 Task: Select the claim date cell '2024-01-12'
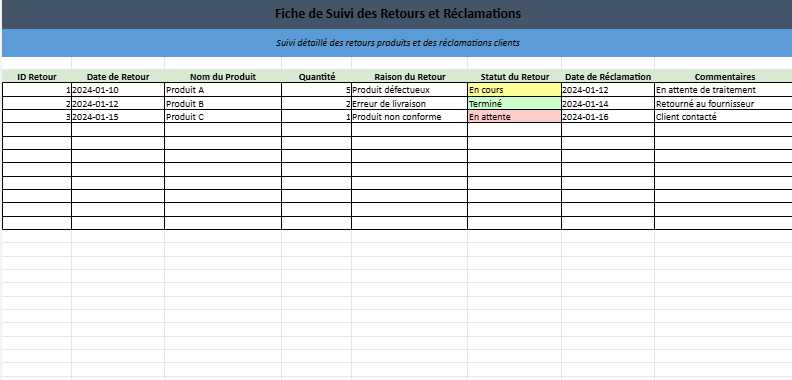coord(608,90)
